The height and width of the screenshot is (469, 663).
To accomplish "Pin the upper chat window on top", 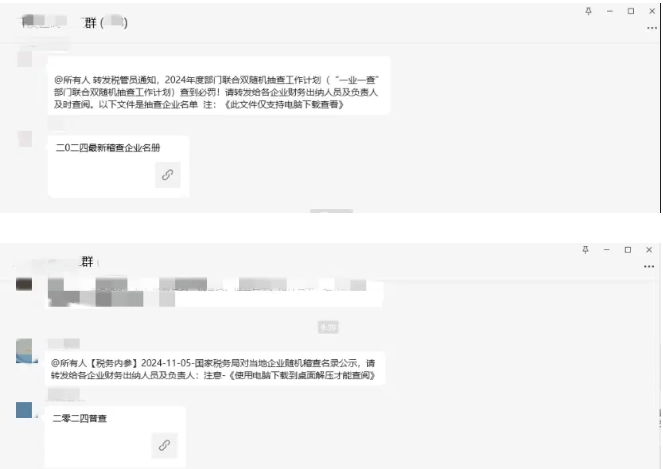I will pos(588,11).
